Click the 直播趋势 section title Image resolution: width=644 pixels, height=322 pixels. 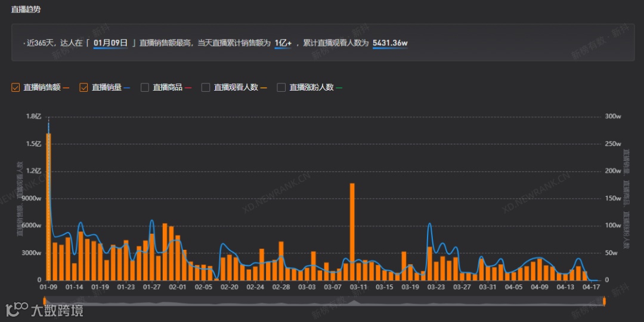tap(26, 10)
